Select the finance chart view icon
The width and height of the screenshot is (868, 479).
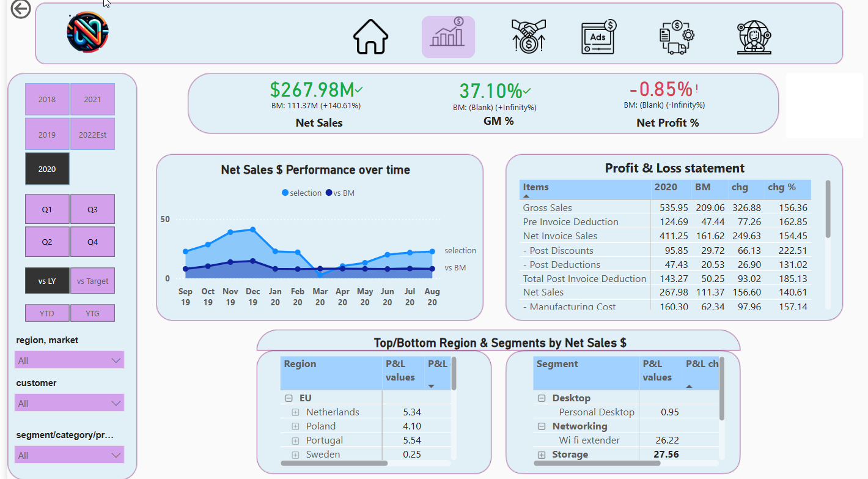click(x=448, y=37)
